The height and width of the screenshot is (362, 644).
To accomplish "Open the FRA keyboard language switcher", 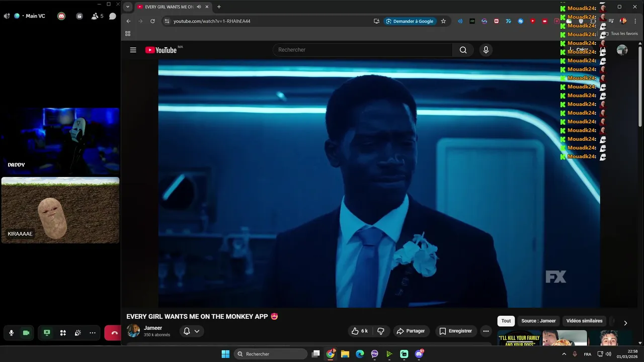I will (588, 354).
